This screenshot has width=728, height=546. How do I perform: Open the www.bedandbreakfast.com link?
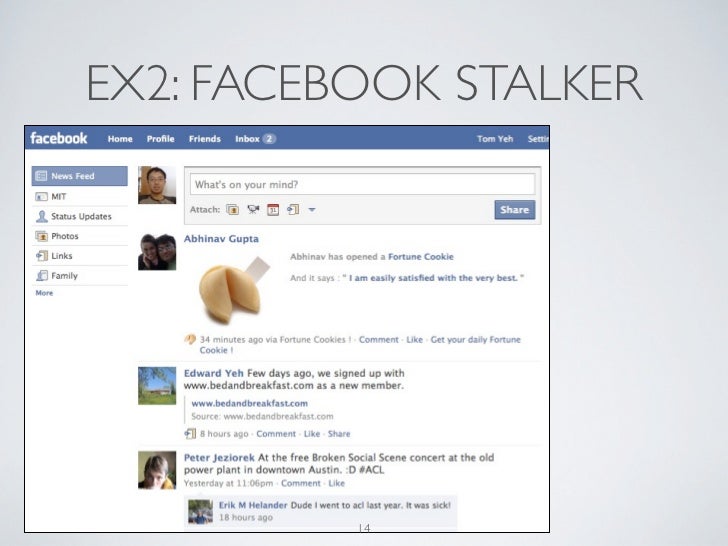click(x=249, y=403)
